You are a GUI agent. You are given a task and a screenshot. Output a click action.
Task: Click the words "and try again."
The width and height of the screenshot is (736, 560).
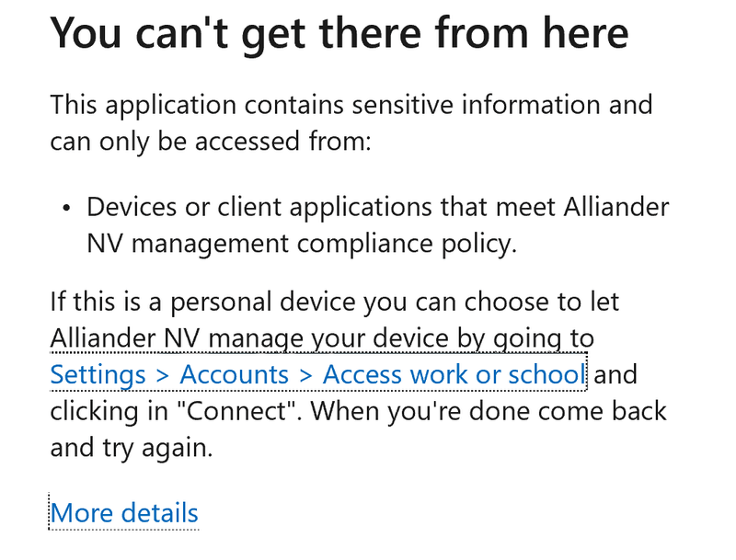coord(132,448)
